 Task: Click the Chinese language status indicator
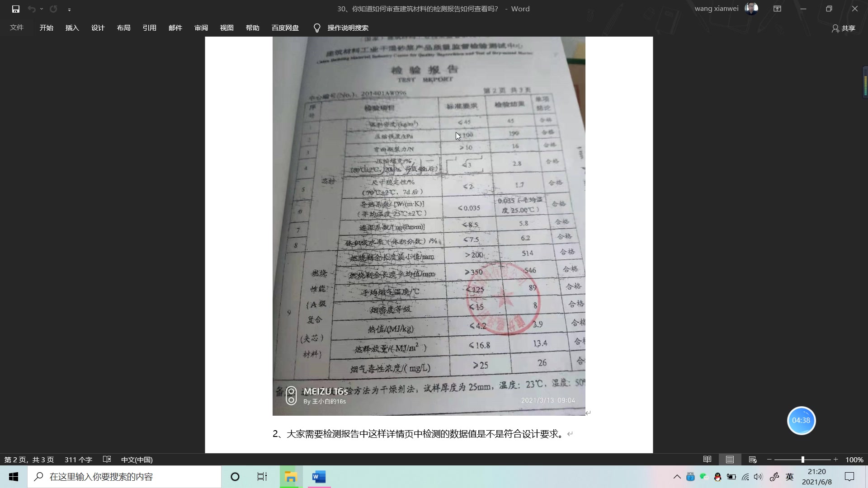(137, 460)
